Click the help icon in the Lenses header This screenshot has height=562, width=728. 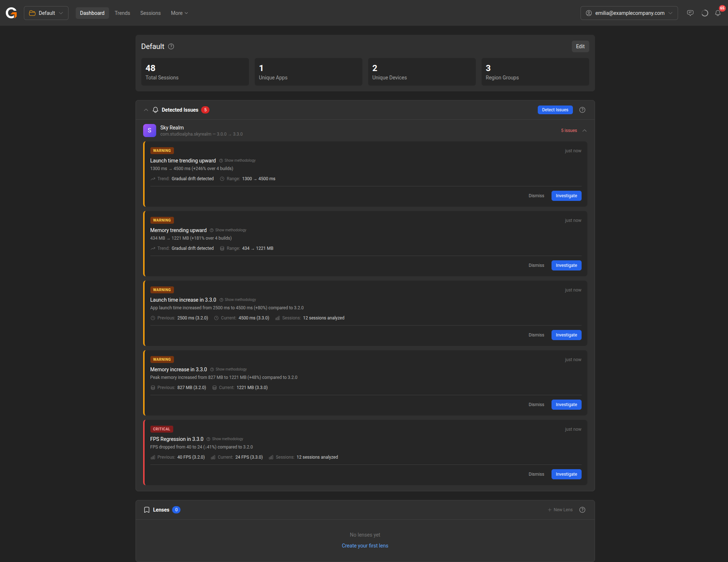[582, 510]
